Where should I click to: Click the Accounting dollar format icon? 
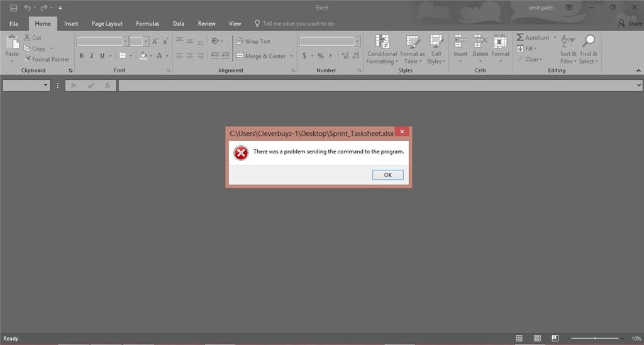[304, 56]
